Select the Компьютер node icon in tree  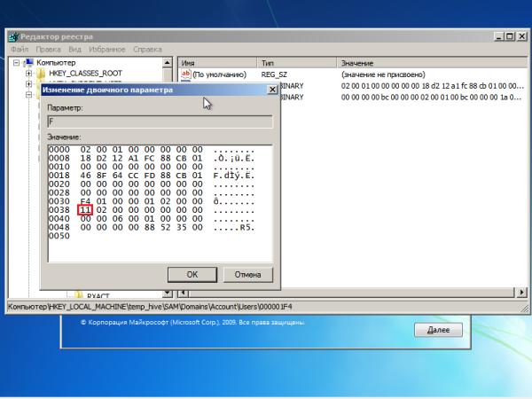[29, 63]
